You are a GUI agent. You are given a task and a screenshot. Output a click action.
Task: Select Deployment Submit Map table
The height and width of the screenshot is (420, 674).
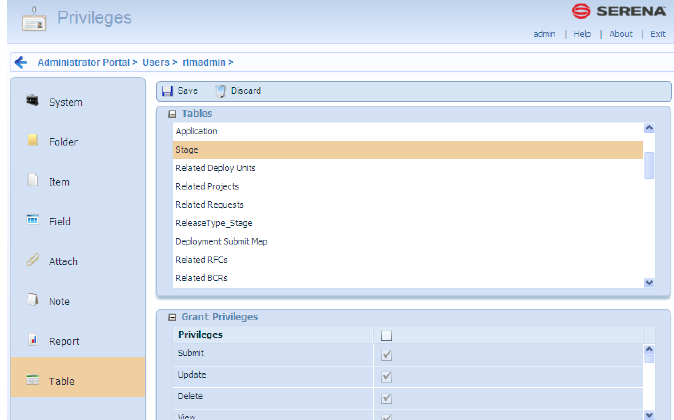408,242
